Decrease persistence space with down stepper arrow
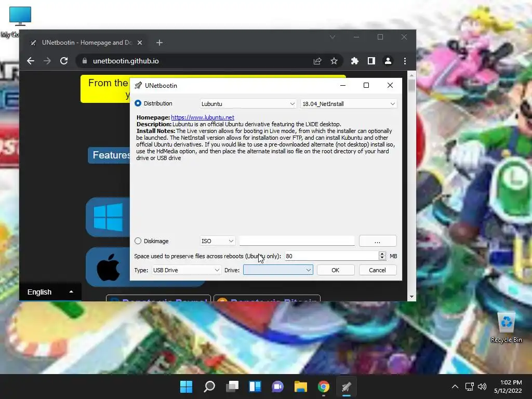Screen dimensions: 532x399 [x=382, y=258]
